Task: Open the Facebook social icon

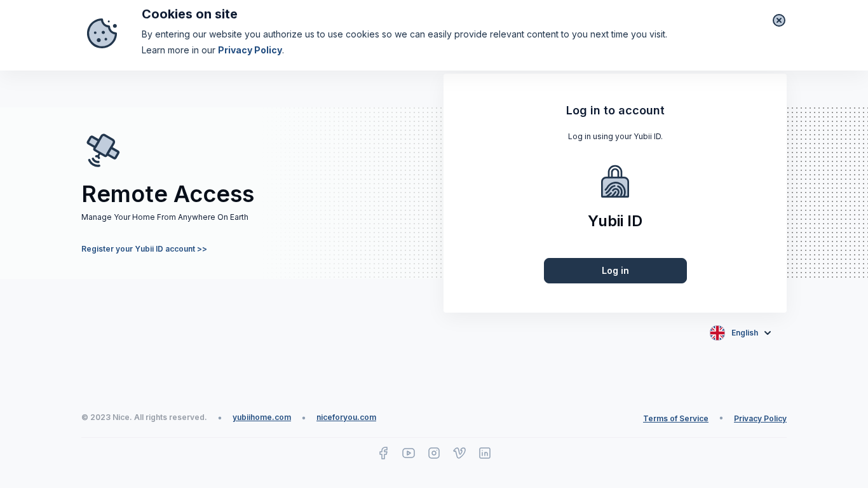Action: tap(383, 453)
